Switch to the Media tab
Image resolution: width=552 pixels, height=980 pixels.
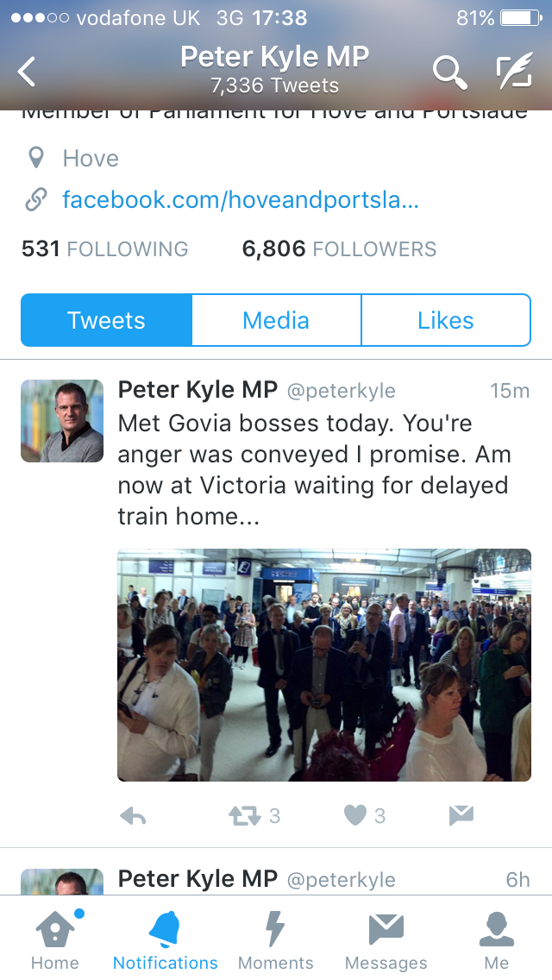(x=276, y=320)
